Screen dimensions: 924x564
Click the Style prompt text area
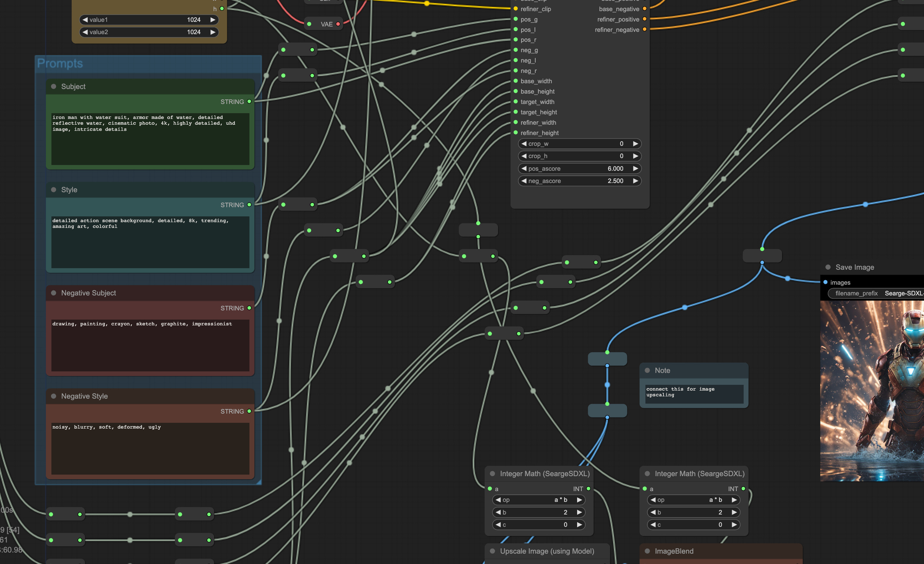150,242
